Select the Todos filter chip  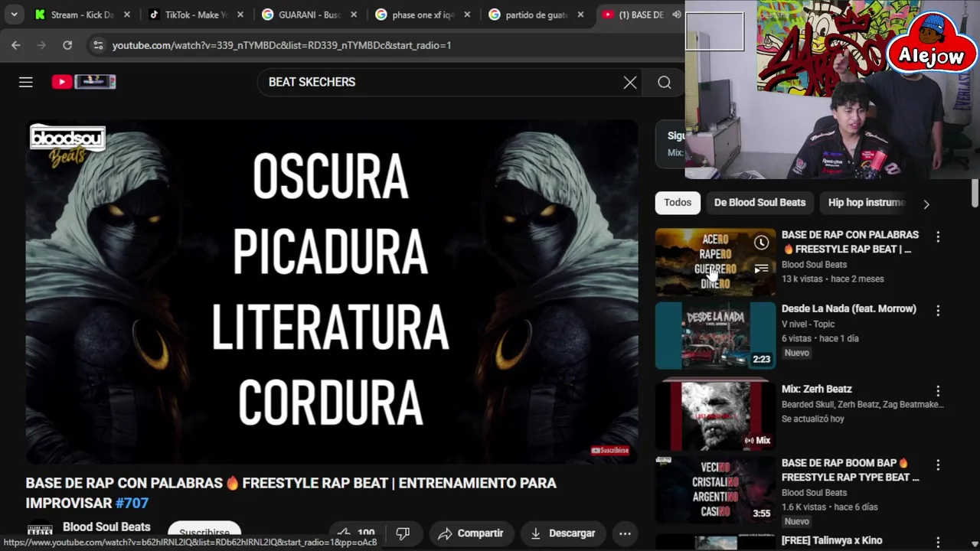coord(678,202)
